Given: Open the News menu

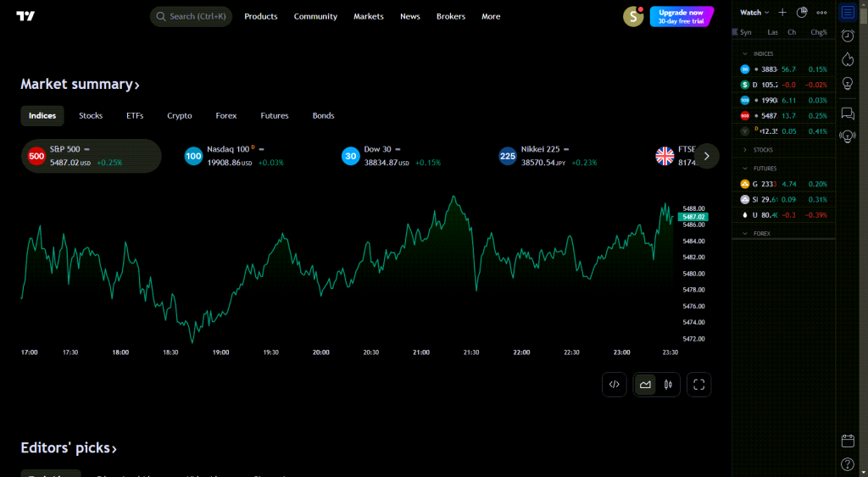Looking at the screenshot, I should [410, 17].
